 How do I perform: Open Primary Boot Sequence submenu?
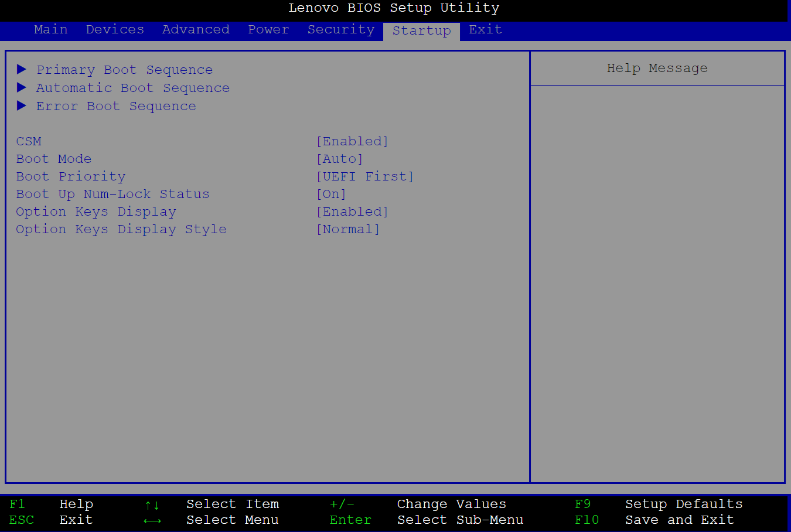pos(124,70)
